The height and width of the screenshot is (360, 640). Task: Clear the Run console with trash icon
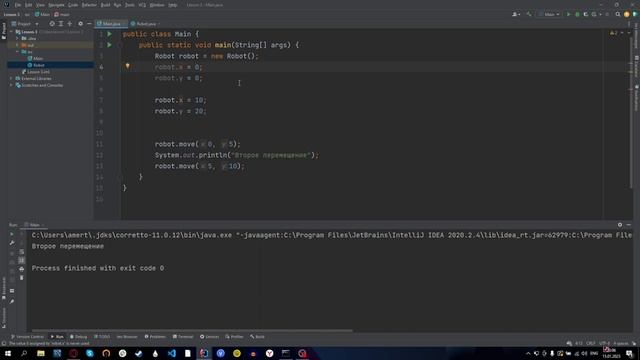tap(22, 278)
